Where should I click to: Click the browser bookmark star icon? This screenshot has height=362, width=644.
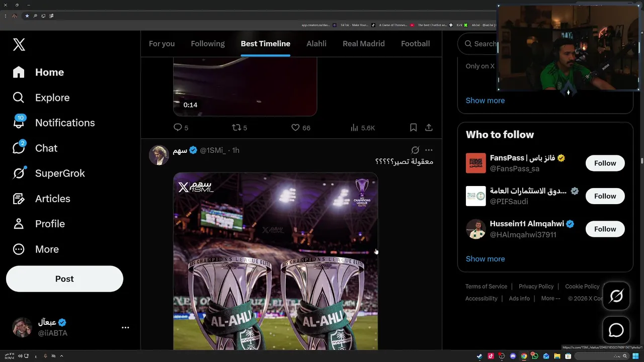[27, 16]
